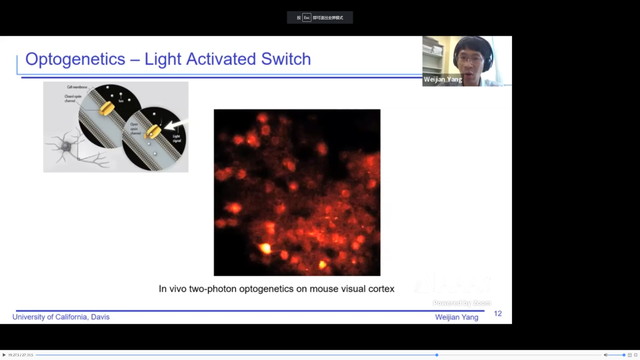This screenshot has width=640, height=360.
Task: Click the fullscreen toggle icon at far right
Action: pos(636,355)
